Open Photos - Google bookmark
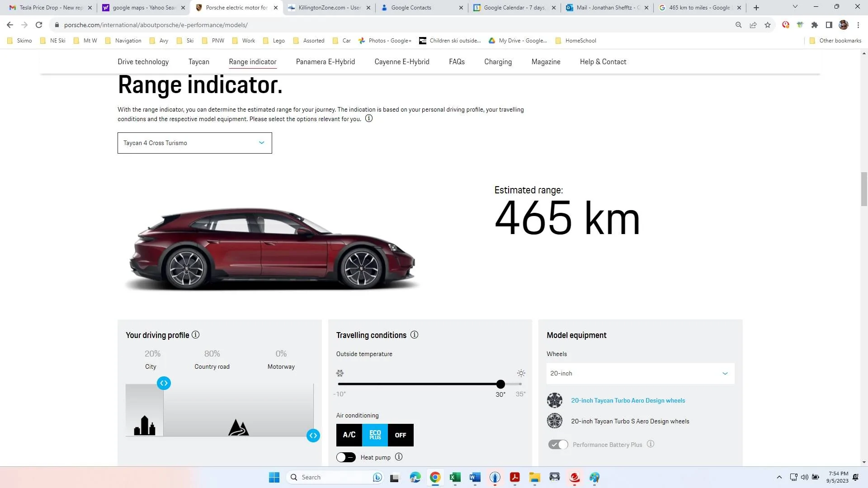868x488 pixels. 385,41
